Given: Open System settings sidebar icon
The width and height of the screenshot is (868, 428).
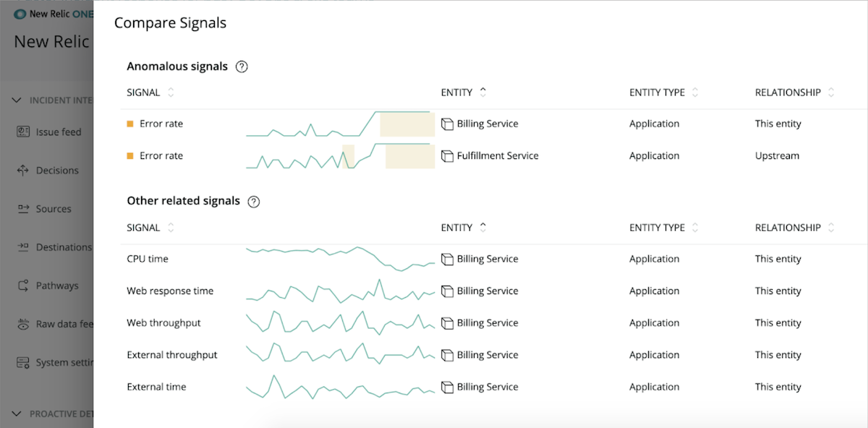Looking at the screenshot, I should [22, 362].
